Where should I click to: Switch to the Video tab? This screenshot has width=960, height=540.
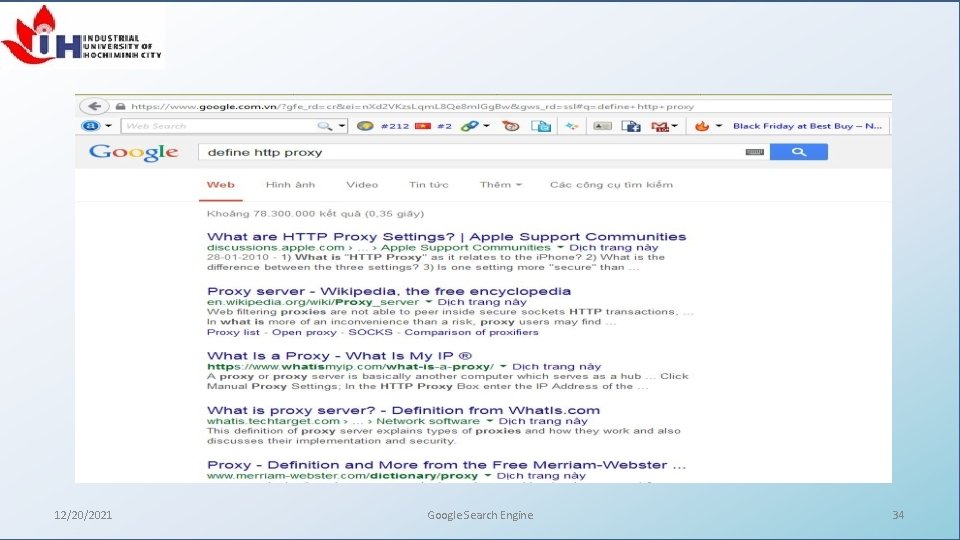coord(362,185)
